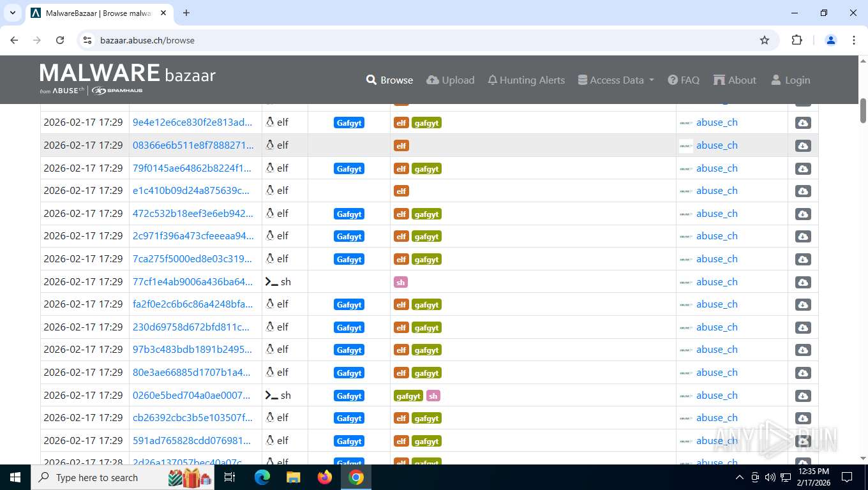Open the About nav item
This screenshot has width=868, height=490.
735,80
